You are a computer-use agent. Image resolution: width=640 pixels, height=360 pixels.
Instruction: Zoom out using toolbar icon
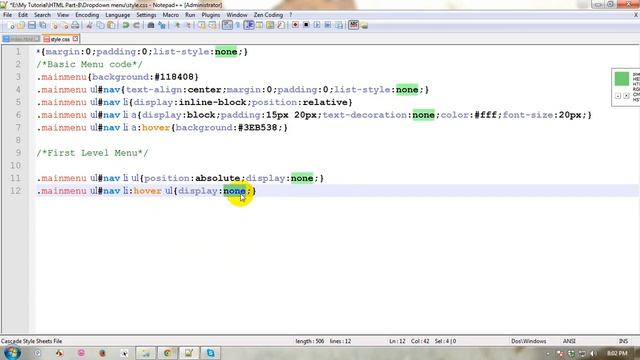pyautogui.click(x=188, y=25)
